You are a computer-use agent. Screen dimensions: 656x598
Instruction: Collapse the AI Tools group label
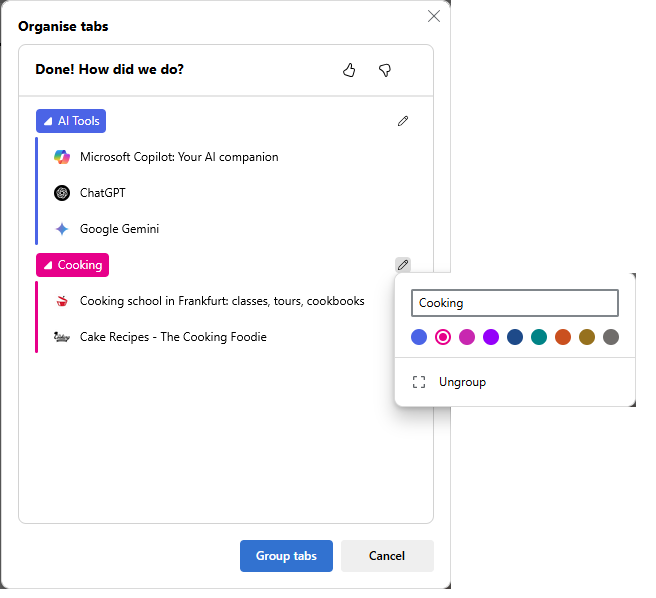71,121
